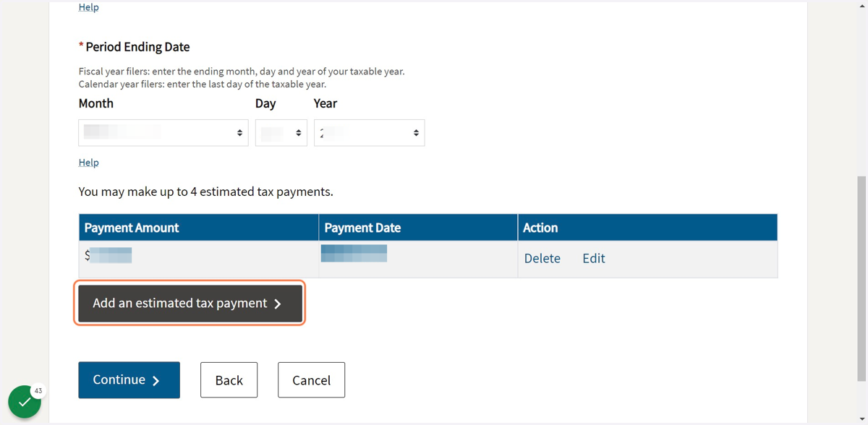
Task: Click the '4 estimated tax payments' notice
Action: pyautogui.click(x=206, y=192)
